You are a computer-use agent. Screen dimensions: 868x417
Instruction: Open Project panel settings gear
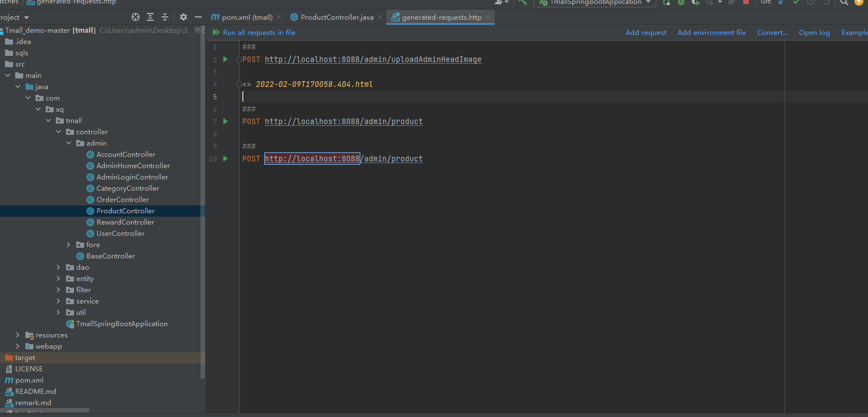(x=184, y=17)
